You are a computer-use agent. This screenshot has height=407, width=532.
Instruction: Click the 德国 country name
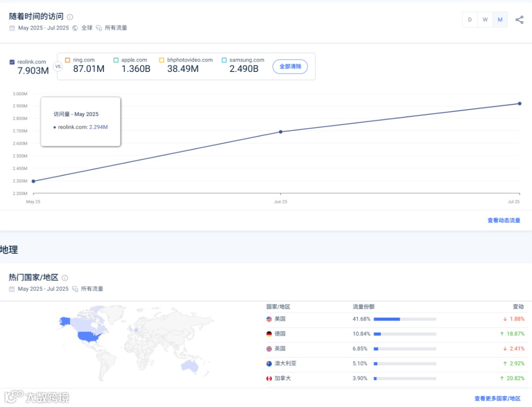pos(280,334)
